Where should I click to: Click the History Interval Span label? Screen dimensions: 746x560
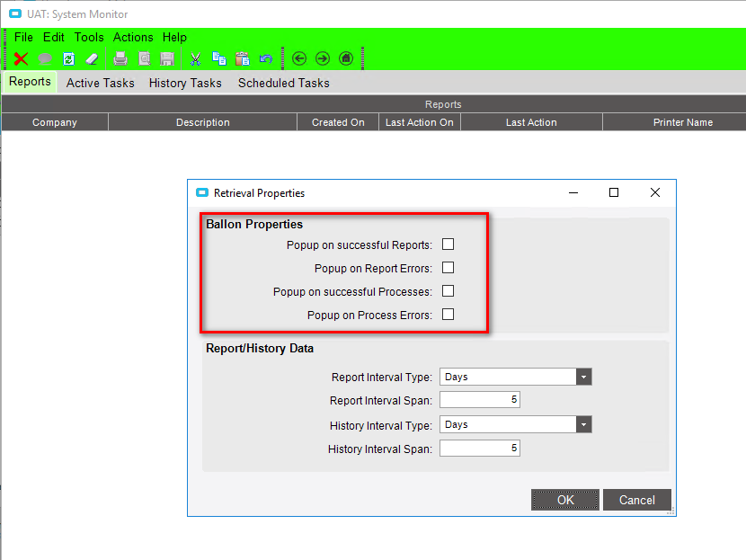click(380, 449)
